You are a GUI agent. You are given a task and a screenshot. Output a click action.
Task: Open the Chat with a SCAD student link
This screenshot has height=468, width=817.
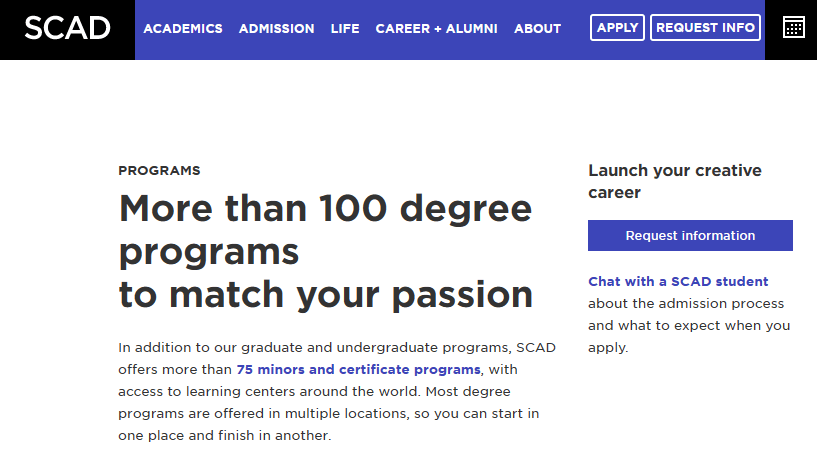point(678,281)
